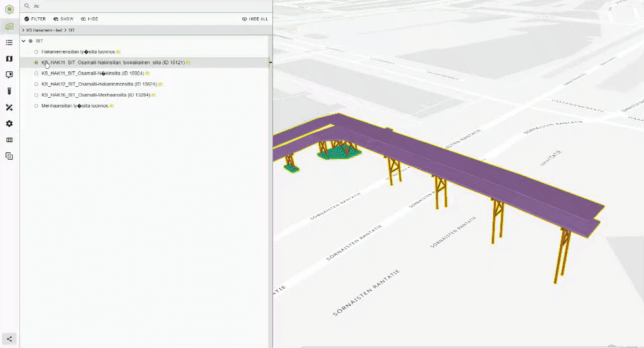Click the SIT breadcrumb link
The image size is (644, 348).
point(71,30)
